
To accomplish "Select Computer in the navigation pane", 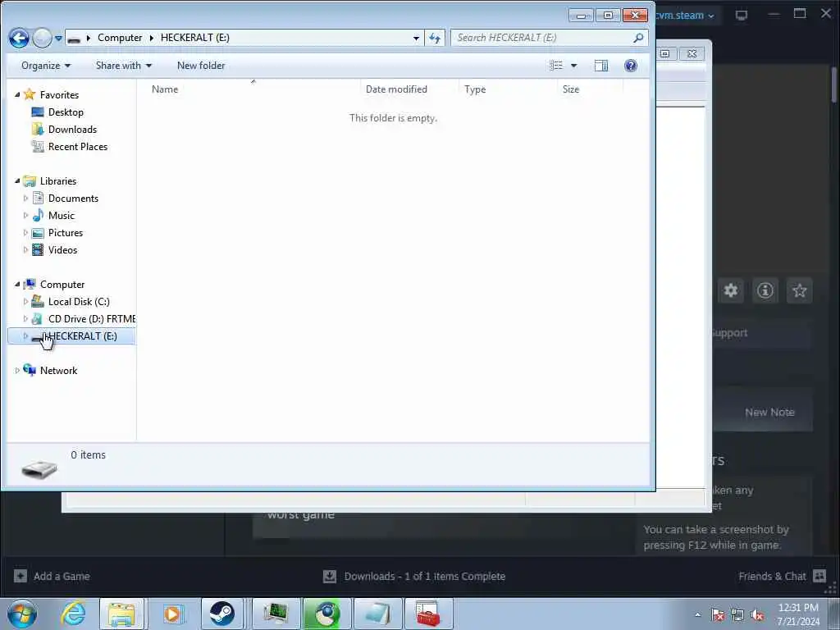I will click(x=62, y=285).
